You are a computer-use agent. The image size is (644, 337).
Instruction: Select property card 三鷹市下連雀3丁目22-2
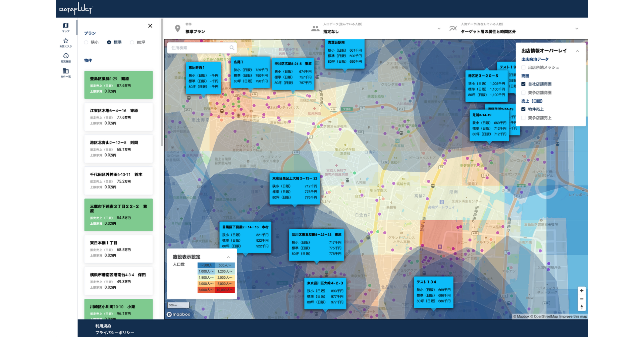118,215
